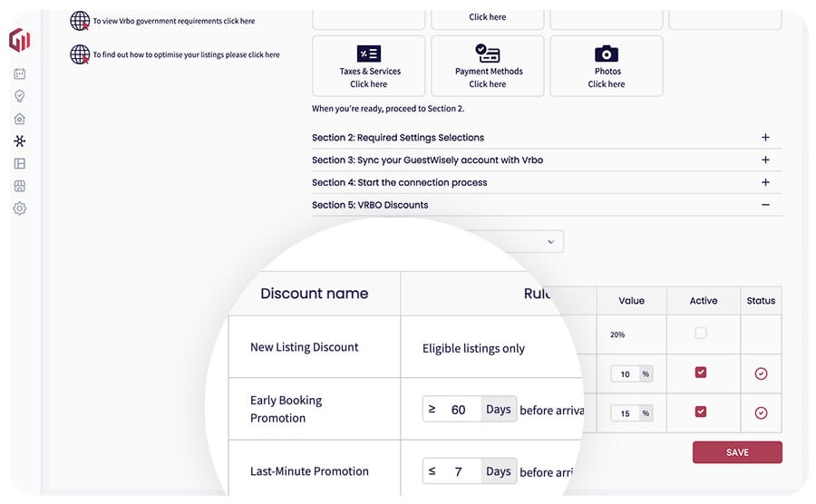The height and width of the screenshot is (504, 816).
Task: Uncheck the active checkbox for the 10% discount
Action: pyautogui.click(x=700, y=373)
